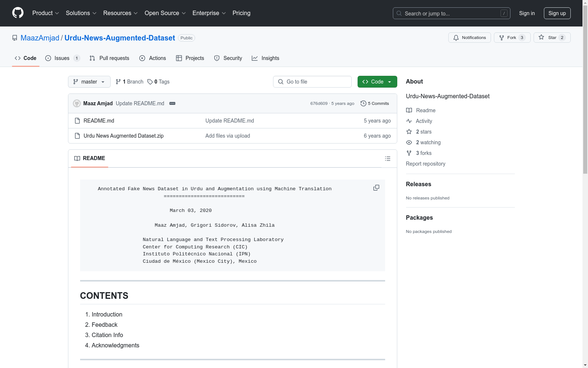The height and width of the screenshot is (368, 588).
Task: Open the Security tab
Action: (228, 58)
